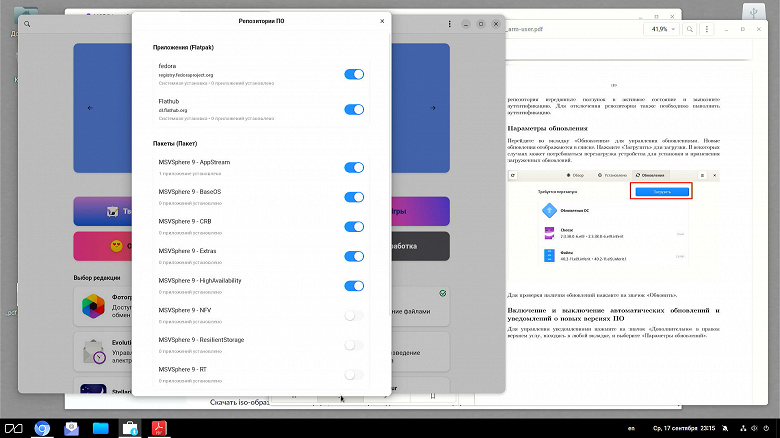
Task: Click the MSVSphere 9 - CRB label
Action: (x=185, y=221)
